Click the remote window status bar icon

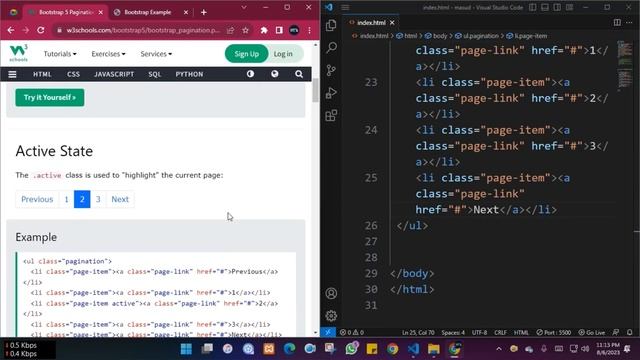tap(328, 332)
